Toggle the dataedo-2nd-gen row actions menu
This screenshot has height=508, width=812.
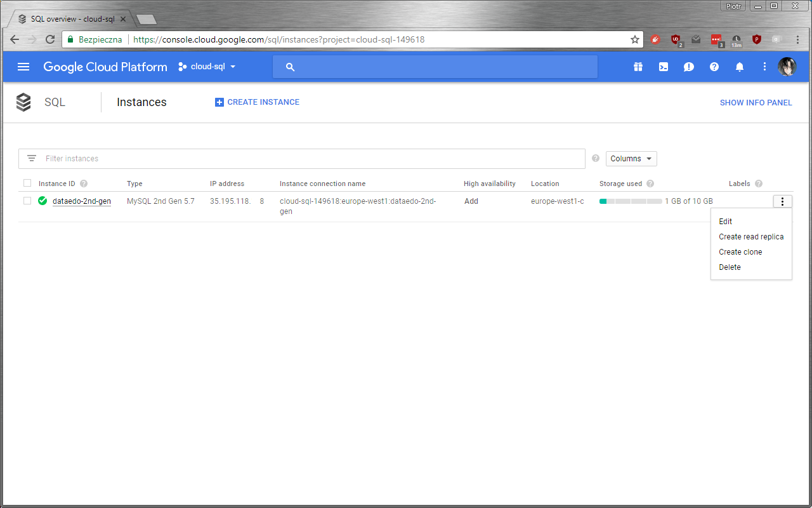[x=782, y=201]
